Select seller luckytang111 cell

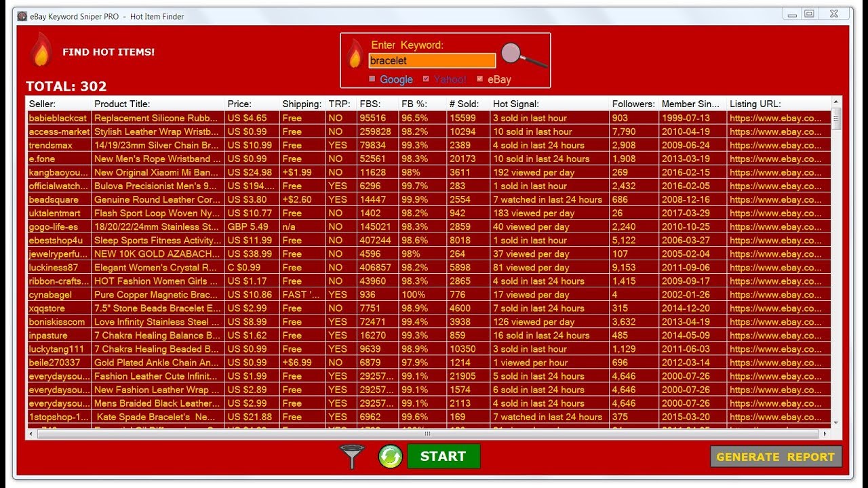(59, 348)
